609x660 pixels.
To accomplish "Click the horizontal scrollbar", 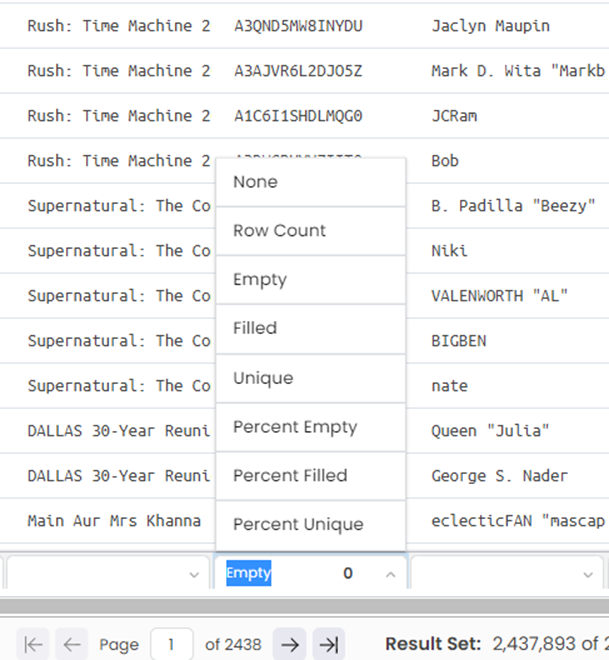I will 304,607.
